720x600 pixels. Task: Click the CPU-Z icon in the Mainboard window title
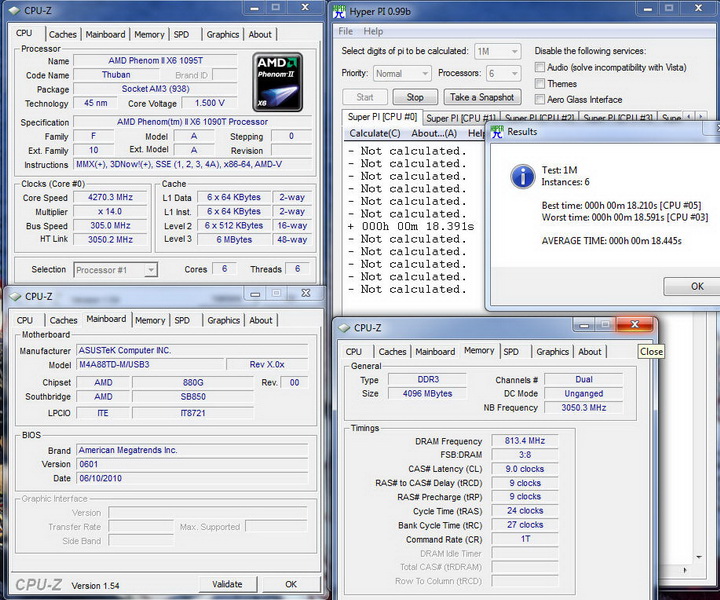click(16, 297)
